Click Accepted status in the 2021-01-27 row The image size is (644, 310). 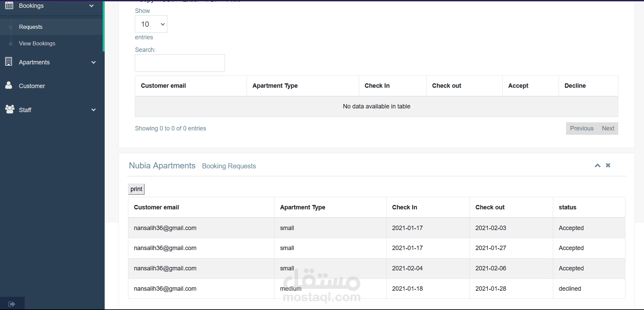(x=571, y=248)
